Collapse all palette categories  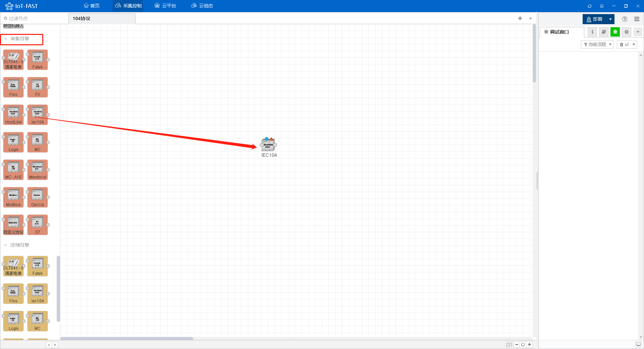point(49,345)
